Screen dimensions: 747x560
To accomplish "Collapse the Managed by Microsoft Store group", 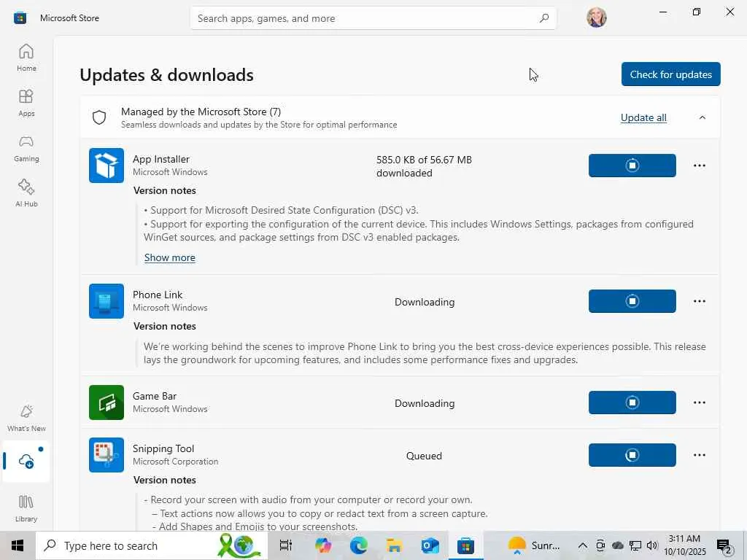I will 703,117.
